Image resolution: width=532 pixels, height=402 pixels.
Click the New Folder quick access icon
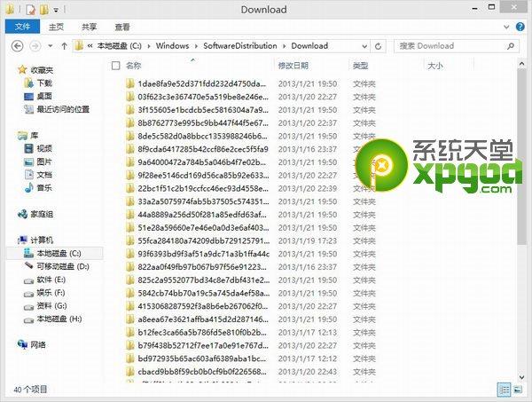(x=43, y=10)
